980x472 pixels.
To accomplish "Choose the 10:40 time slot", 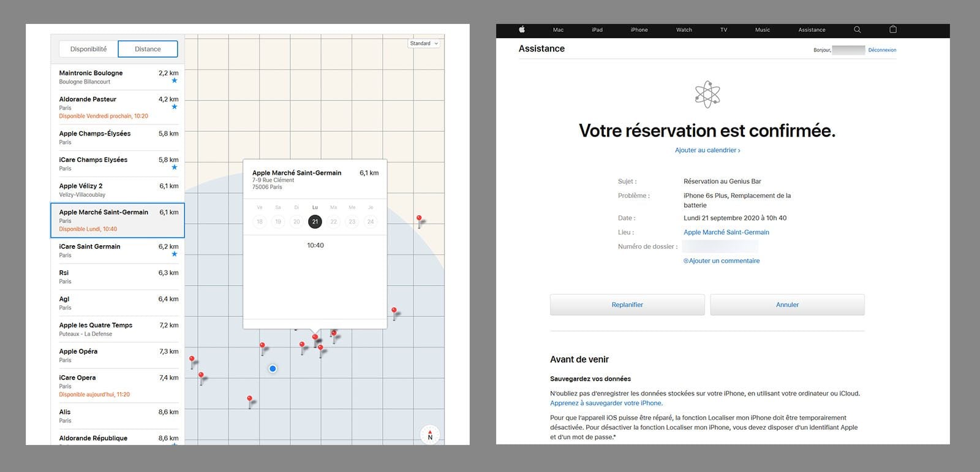I will (315, 245).
